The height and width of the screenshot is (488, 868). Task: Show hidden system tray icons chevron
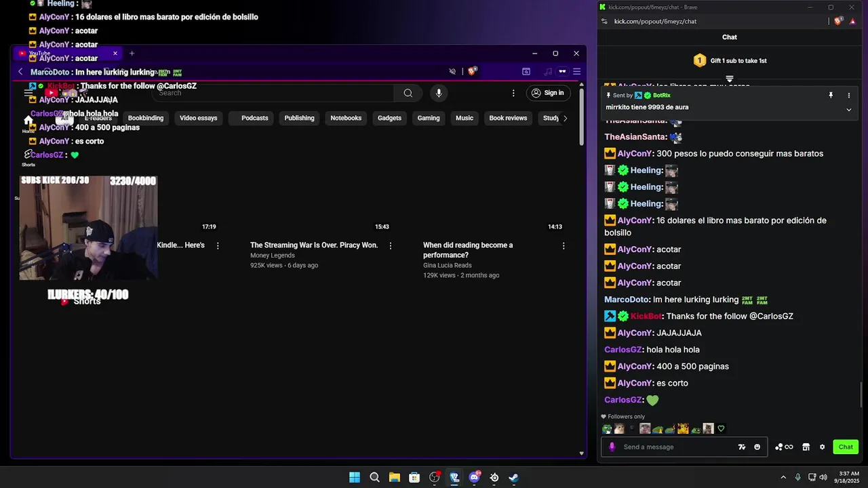[x=783, y=477]
